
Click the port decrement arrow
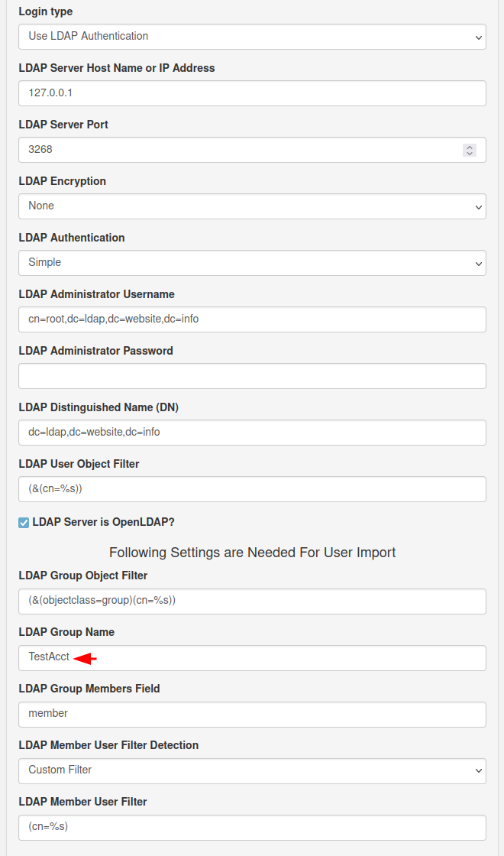coord(470,154)
